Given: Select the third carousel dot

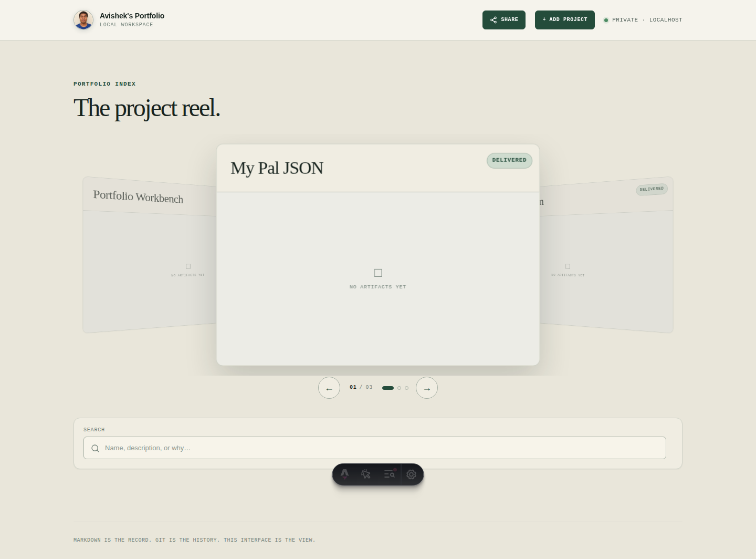Looking at the screenshot, I should pos(406,388).
